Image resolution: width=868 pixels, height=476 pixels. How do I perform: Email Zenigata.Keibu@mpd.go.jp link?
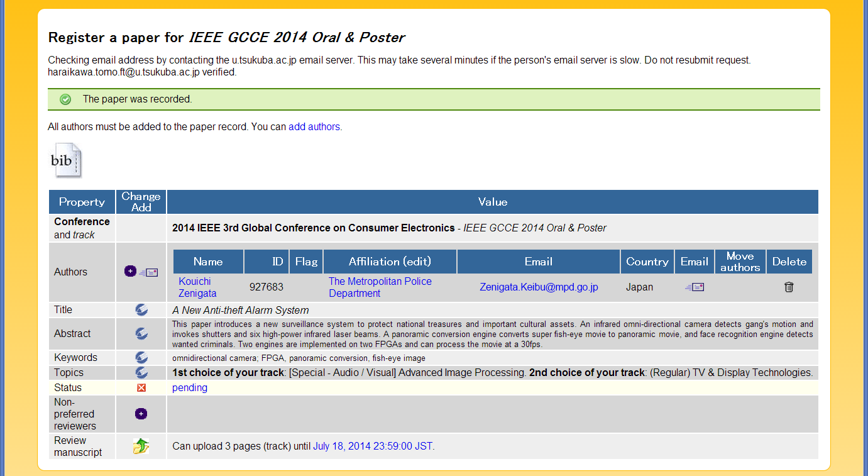539,287
